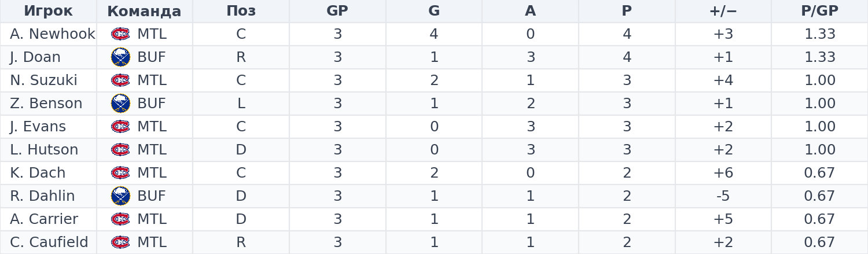
Task: Click the Canadiens logo in J. Evans' row
Action: [x=120, y=127]
